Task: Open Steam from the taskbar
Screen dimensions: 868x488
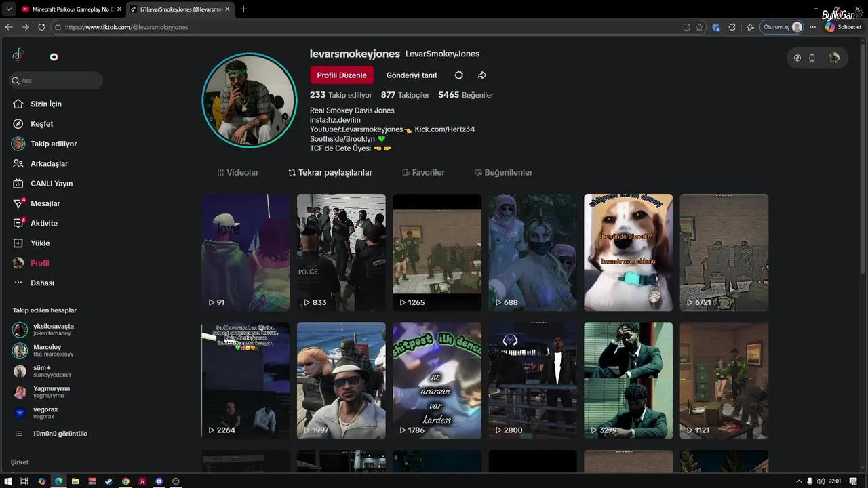Action: coord(108,481)
